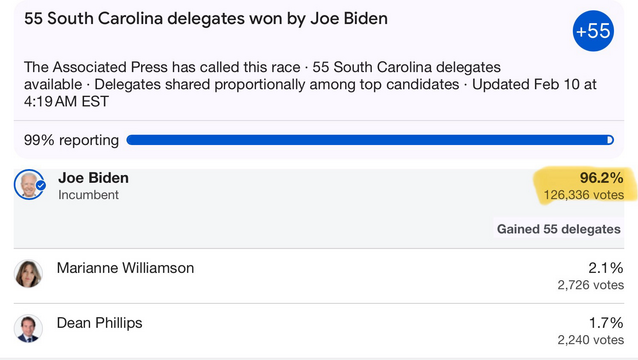The height and width of the screenshot is (360, 638).
Task: Click Dean Phillips' profile photo
Action: [28, 329]
